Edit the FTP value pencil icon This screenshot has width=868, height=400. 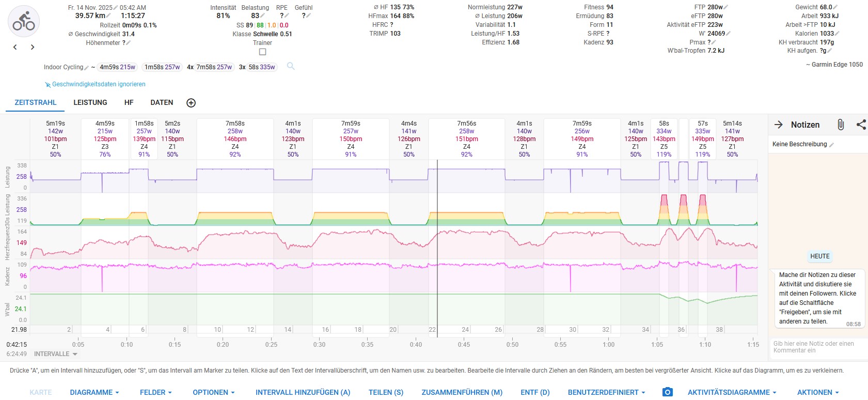(726, 7)
